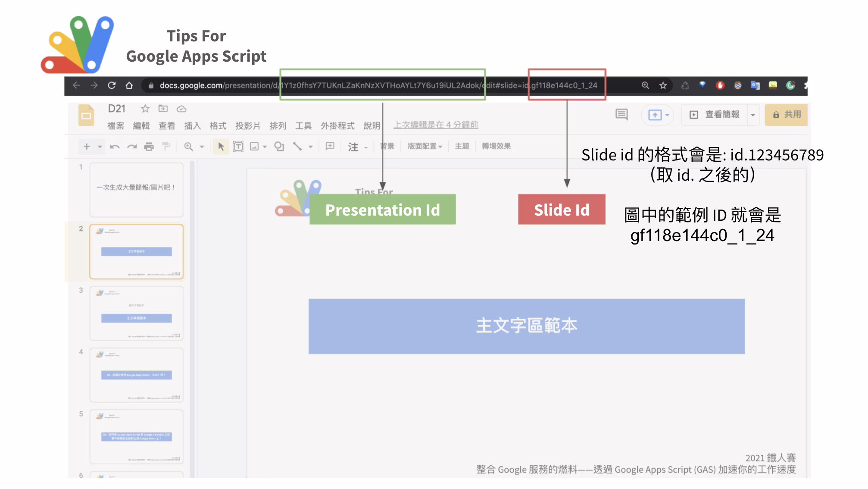The height and width of the screenshot is (489, 868).
Task: Open the 編輯 menu
Action: (141, 125)
